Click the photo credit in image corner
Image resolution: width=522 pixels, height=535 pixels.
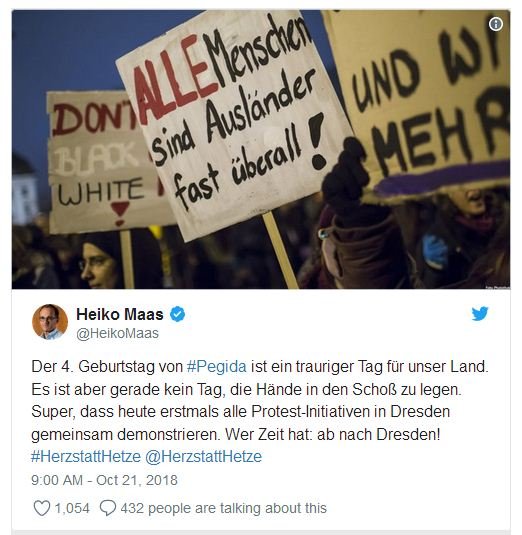(497, 287)
